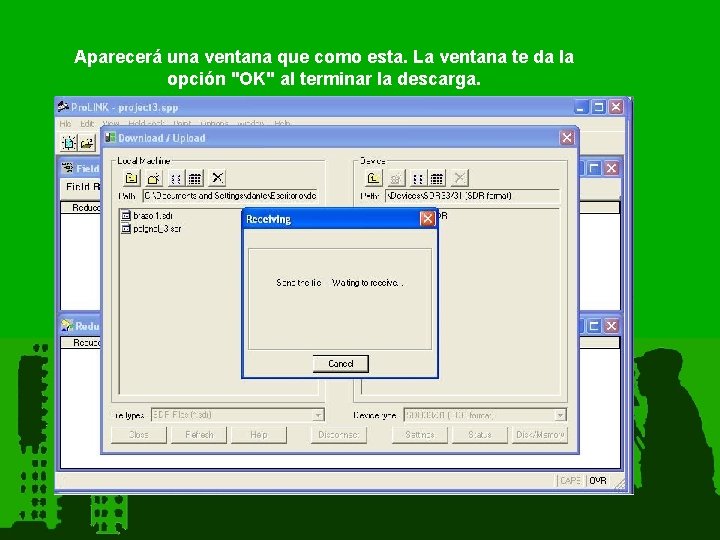Click the ProLINK application title icon
This screenshot has width=720, height=540.
pyautogui.click(x=63, y=107)
